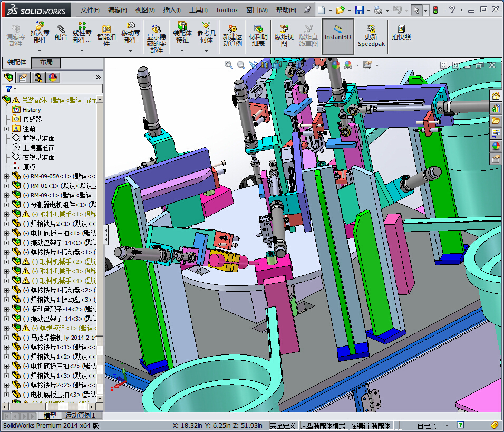Open the ConfigurationManager tab icon
Screen dimensions: 504x432
click(x=38, y=78)
